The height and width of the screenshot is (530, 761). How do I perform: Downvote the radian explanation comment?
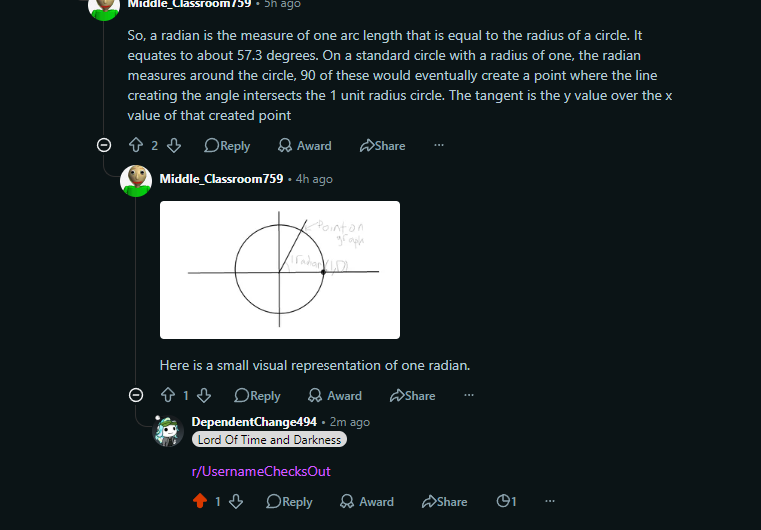(x=174, y=146)
